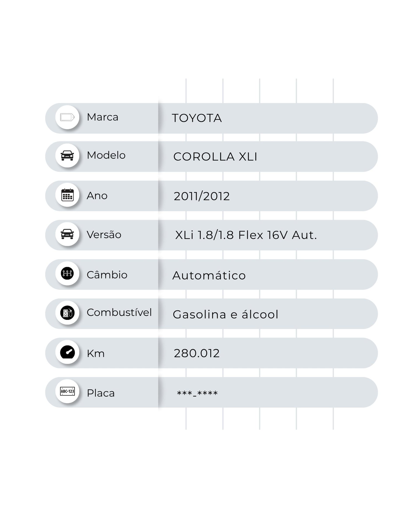The width and height of the screenshot is (420, 525).
Task: Select the Versão label text
Action: coord(104,235)
